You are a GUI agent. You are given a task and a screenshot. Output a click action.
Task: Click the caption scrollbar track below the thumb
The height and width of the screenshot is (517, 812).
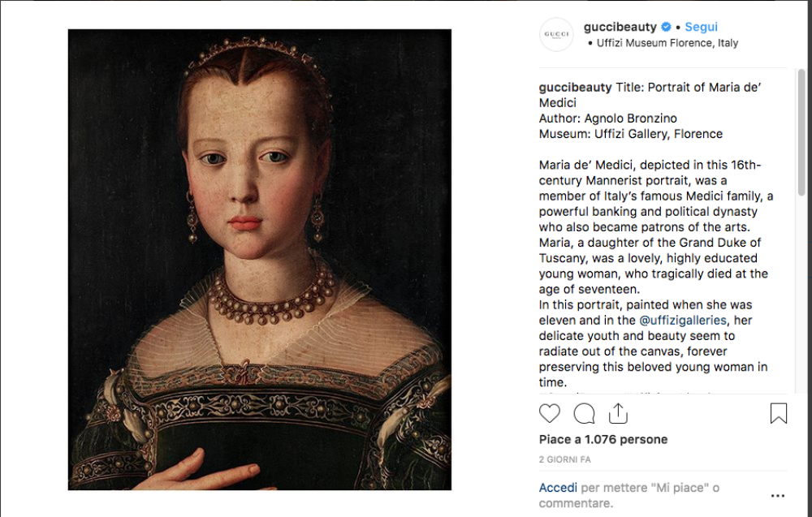point(801,308)
